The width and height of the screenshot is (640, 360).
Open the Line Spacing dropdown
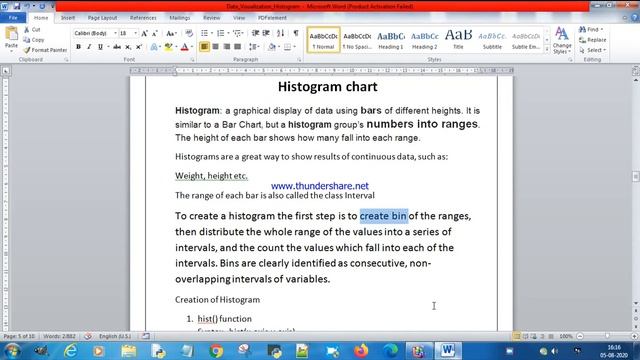[254, 47]
